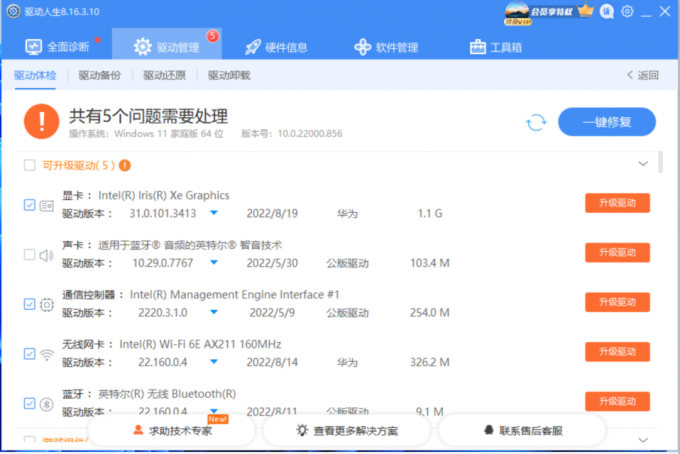Click the Bluetooth device icon
The image size is (680, 454).
tap(46, 404)
